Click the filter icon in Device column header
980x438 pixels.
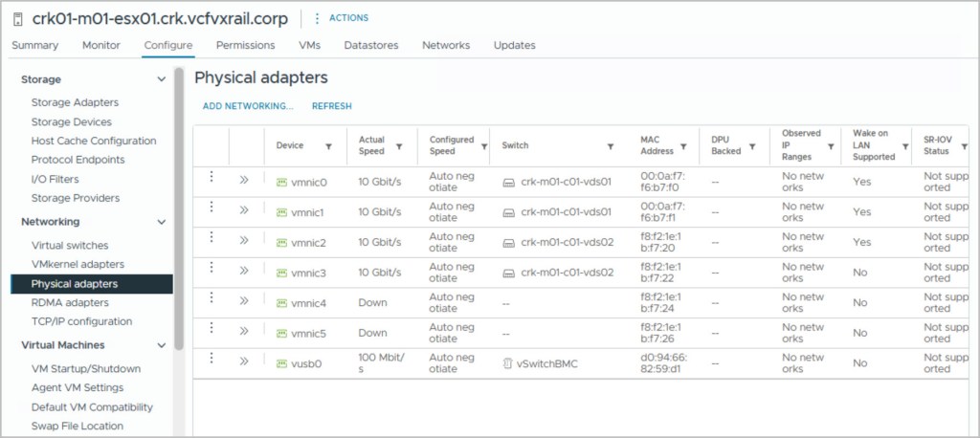(328, 146)
